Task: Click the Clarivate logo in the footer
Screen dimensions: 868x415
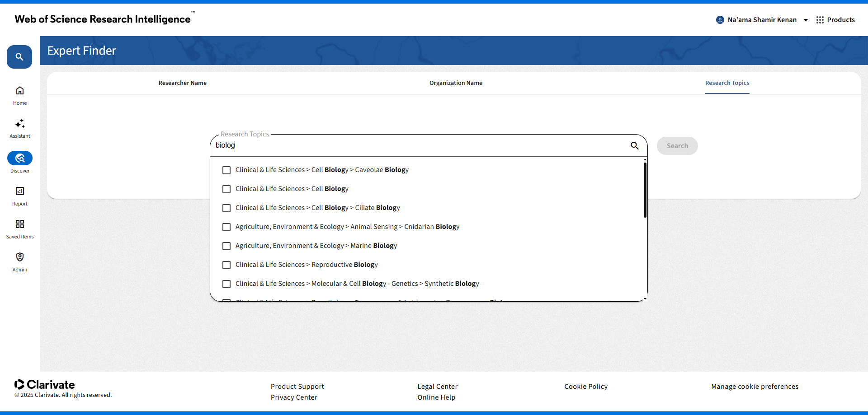Action: point(45,384)
